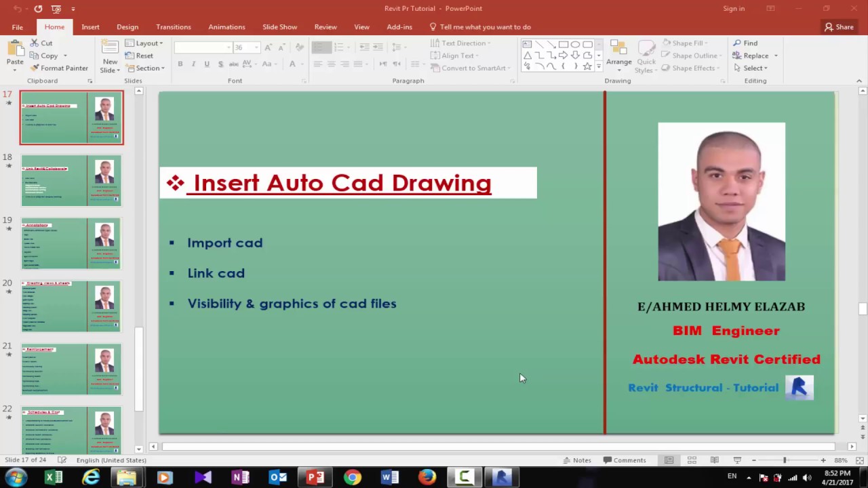Toggle Normal view button

point(669,460)
